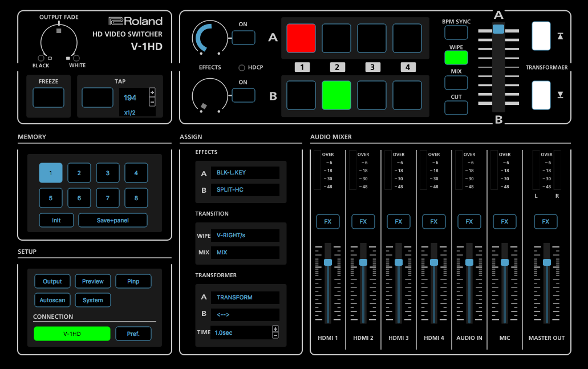Open the MIX transition dropdown
This screenshot has width=588, height=369.
pyautogui.click(x=245, y=253)
